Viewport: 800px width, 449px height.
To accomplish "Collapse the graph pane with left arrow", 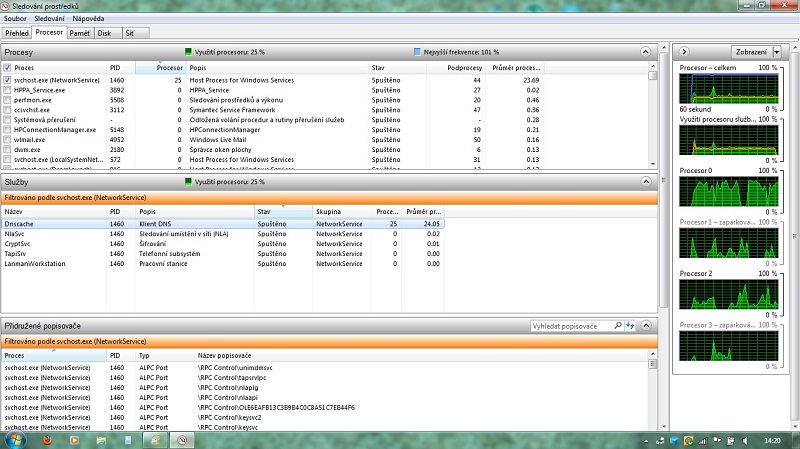I will click(682, 52).
